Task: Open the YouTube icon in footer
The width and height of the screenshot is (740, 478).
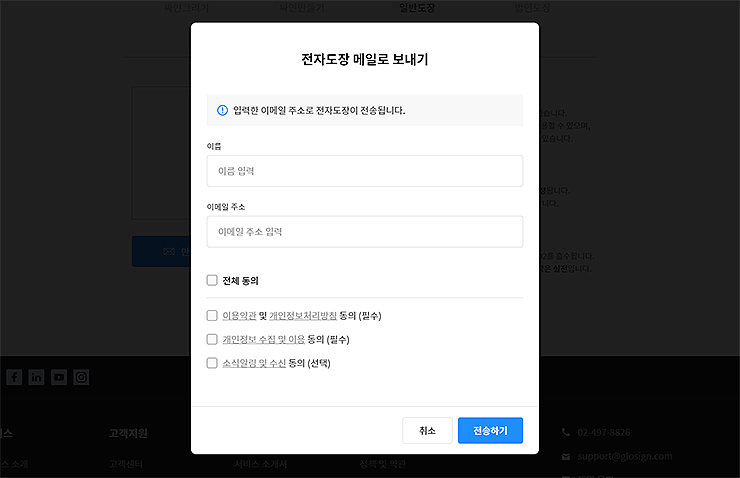Action: (59, 377)
